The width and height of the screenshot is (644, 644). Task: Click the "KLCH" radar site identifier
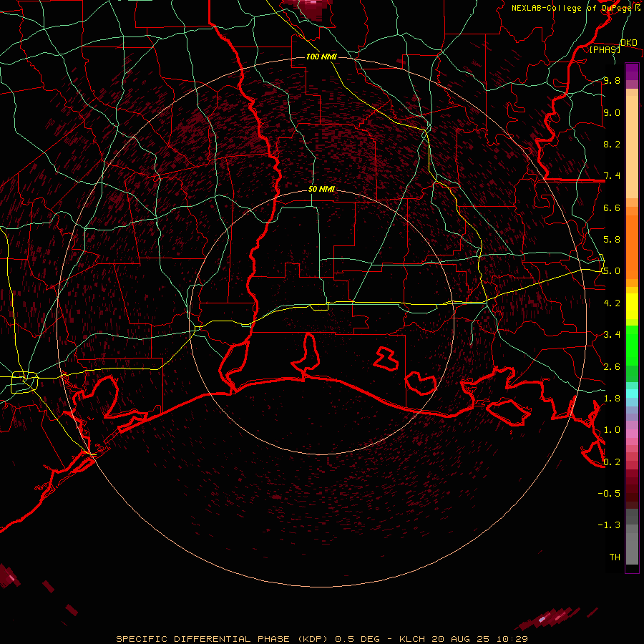413,639
